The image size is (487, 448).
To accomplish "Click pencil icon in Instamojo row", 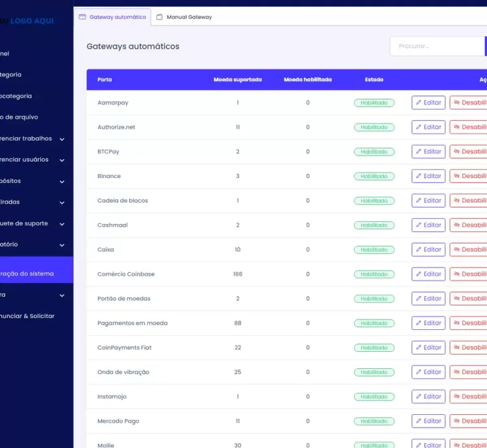I will pyautogui.click(x=419, y=397).
